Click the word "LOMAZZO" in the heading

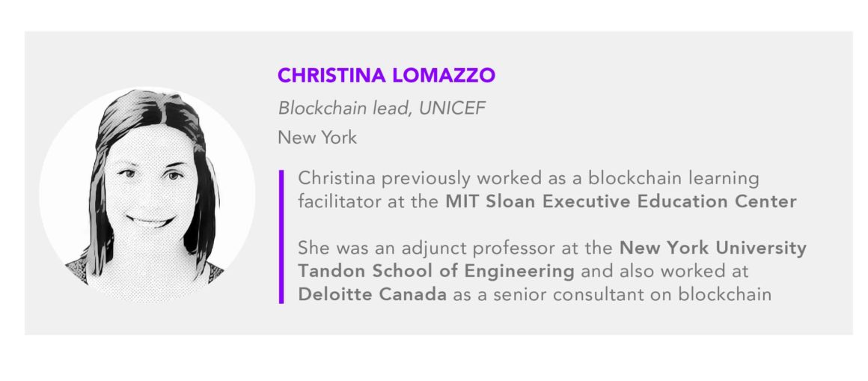[x=444, y=76]
